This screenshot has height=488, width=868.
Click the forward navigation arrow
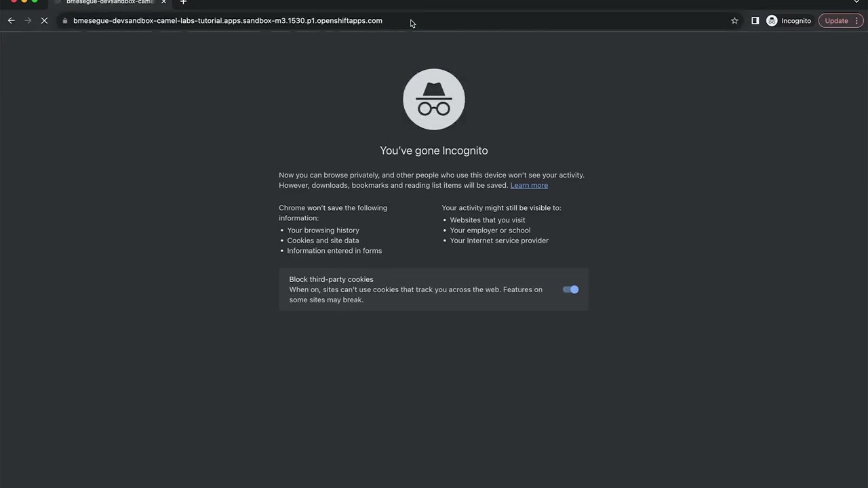pyautogui.click(x=28, y=21)
